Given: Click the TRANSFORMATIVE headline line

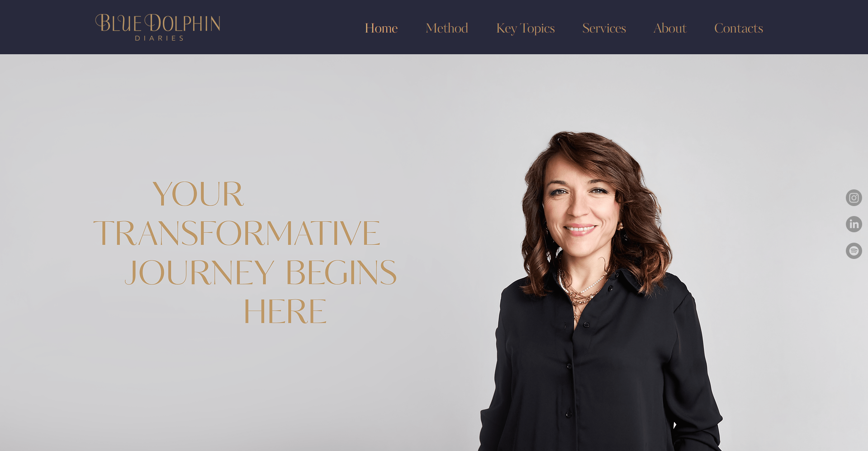Looking at the screenshot, I should [x=237, y=233].
